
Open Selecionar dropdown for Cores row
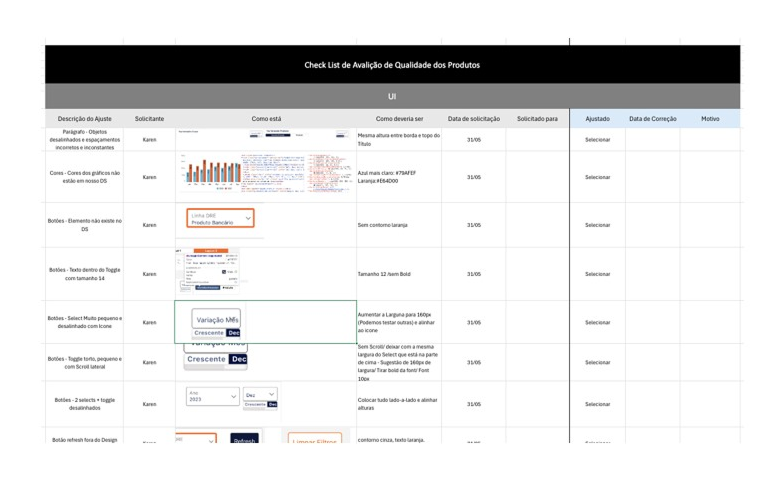tap(597, 177)
